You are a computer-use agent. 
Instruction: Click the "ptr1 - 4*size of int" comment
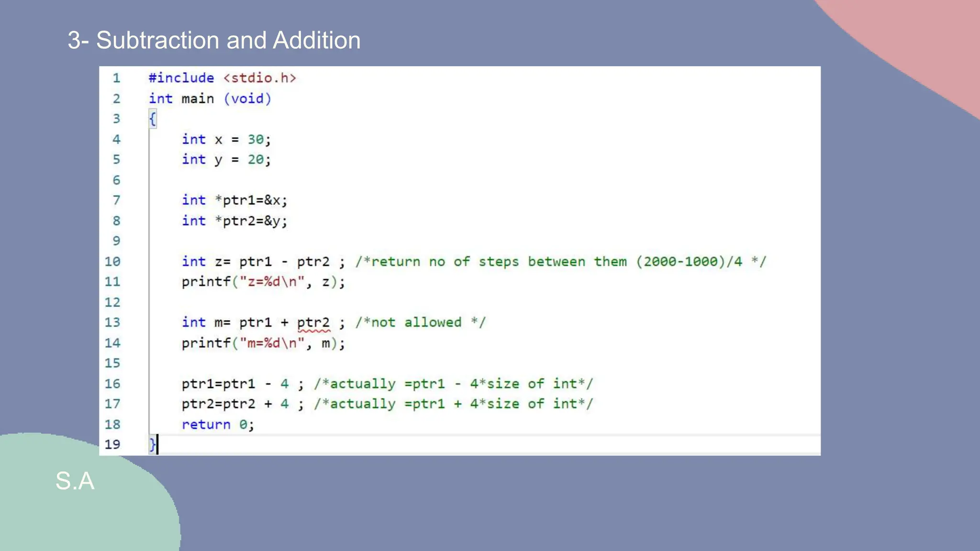(x=454, y=384)
